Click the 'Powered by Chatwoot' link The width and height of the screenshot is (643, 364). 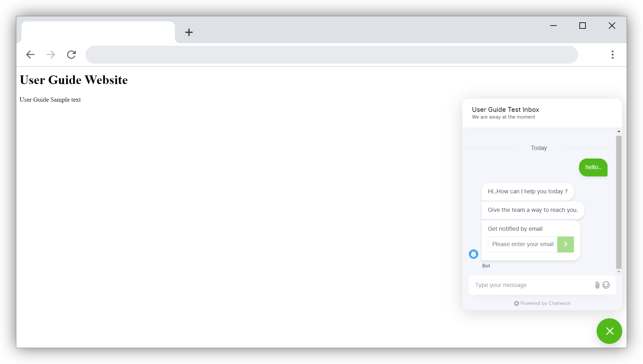(x=542, y=304)
